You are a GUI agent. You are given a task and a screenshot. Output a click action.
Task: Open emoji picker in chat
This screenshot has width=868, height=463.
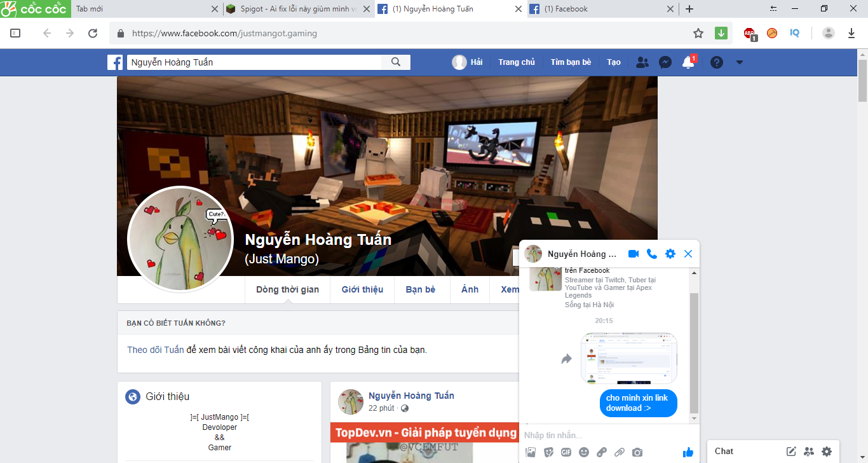click(x=584, y=452)
